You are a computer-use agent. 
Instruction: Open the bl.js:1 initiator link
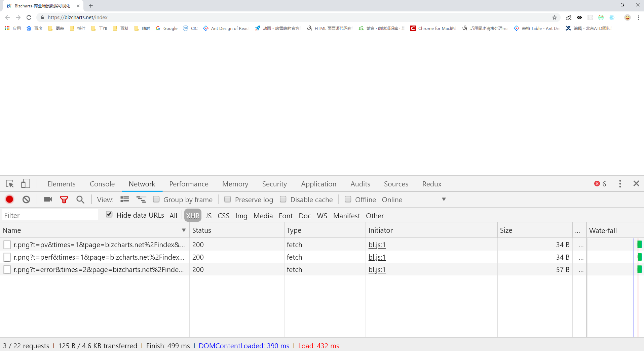(377, 245)
